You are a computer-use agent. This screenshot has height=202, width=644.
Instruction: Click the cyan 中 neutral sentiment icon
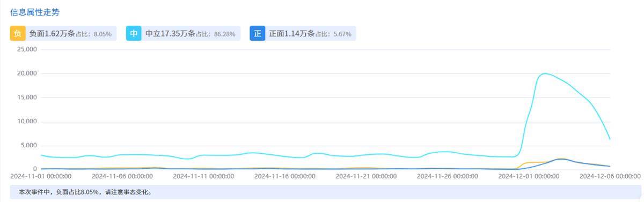[x=134, y=34]
